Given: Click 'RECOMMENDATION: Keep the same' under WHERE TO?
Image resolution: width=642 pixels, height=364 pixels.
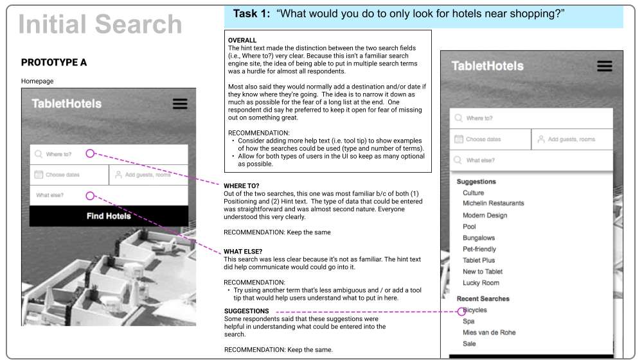Looking at the screenshot, I should coord(277,232).
